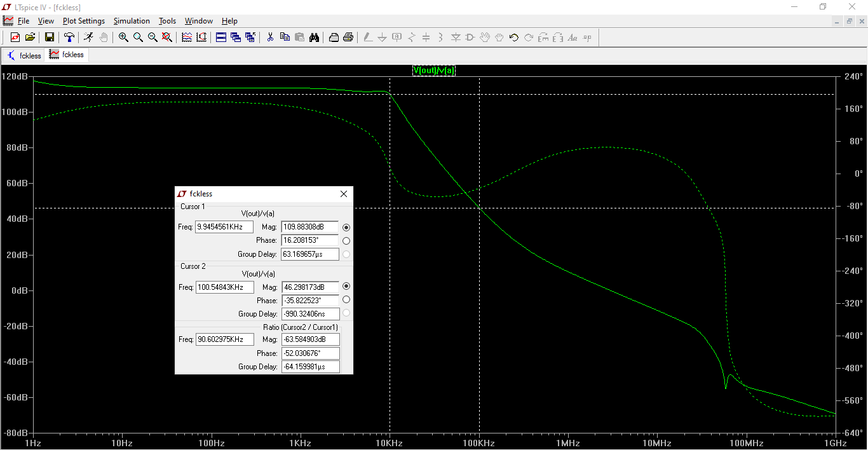Click the Print printer icon
868x450 pixels.
[348, 37]
